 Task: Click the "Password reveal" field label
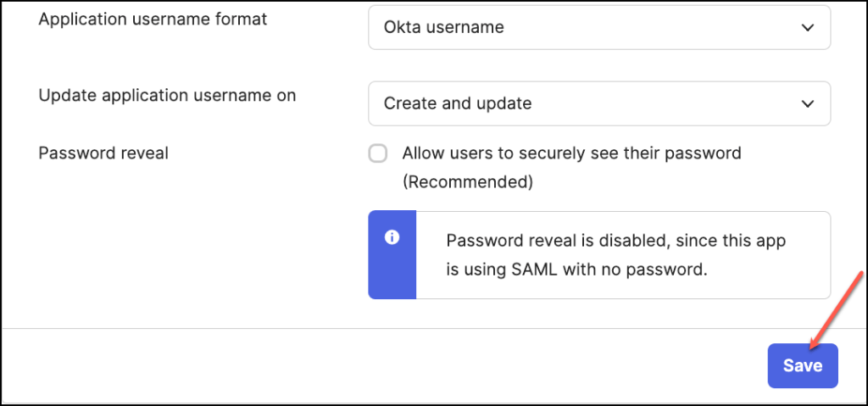coord(103,153)
